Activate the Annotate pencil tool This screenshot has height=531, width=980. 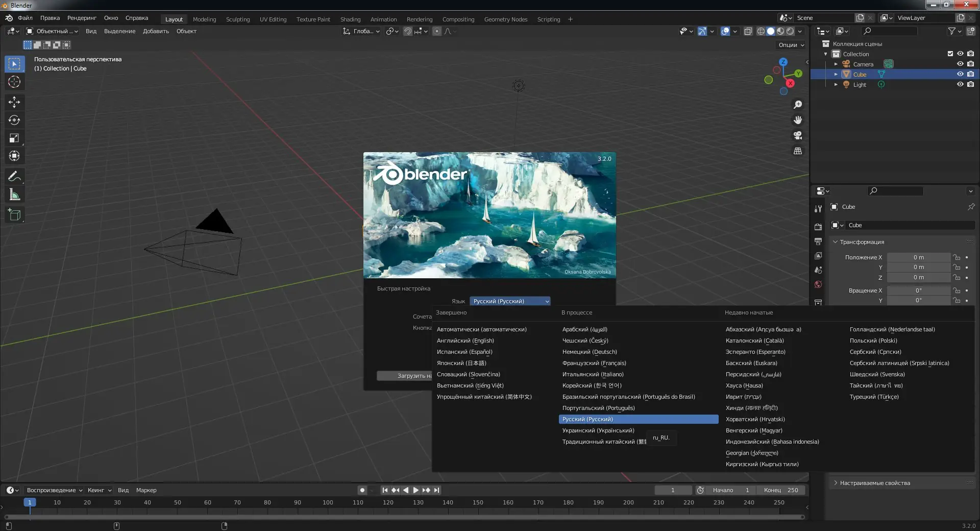click(14, 177)
